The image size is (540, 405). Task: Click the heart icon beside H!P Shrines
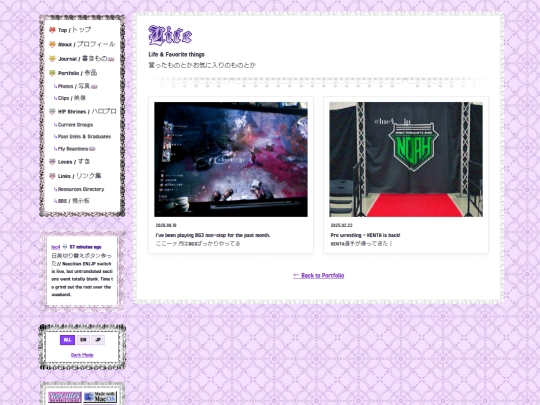coord(52,112)
